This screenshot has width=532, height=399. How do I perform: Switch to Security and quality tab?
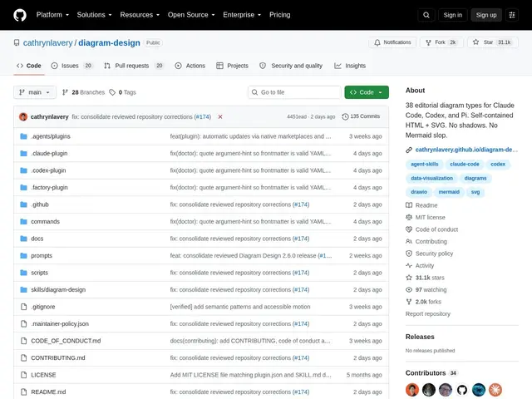pyautogui.click(x=291, y=66)
